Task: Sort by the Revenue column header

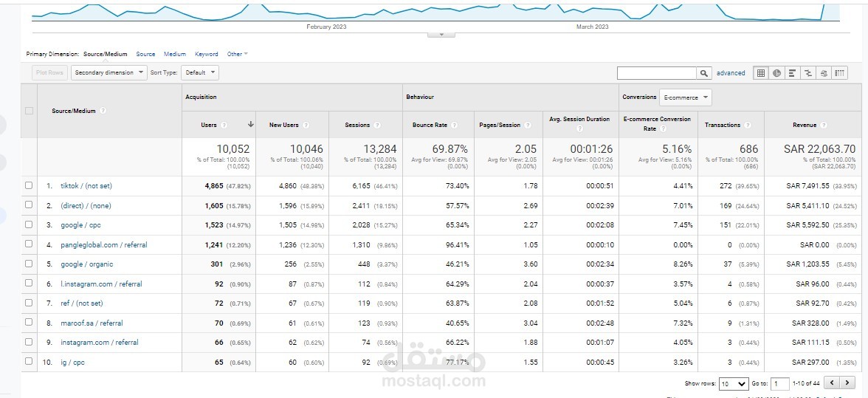Action: pyautogui.click(x=805, y=125)
